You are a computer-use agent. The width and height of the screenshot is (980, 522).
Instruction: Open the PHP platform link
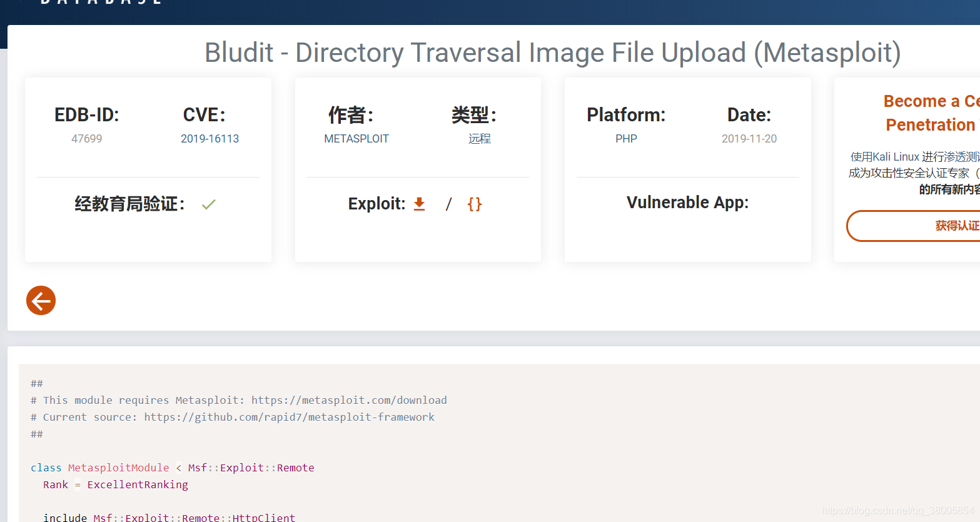pos(626,139)
